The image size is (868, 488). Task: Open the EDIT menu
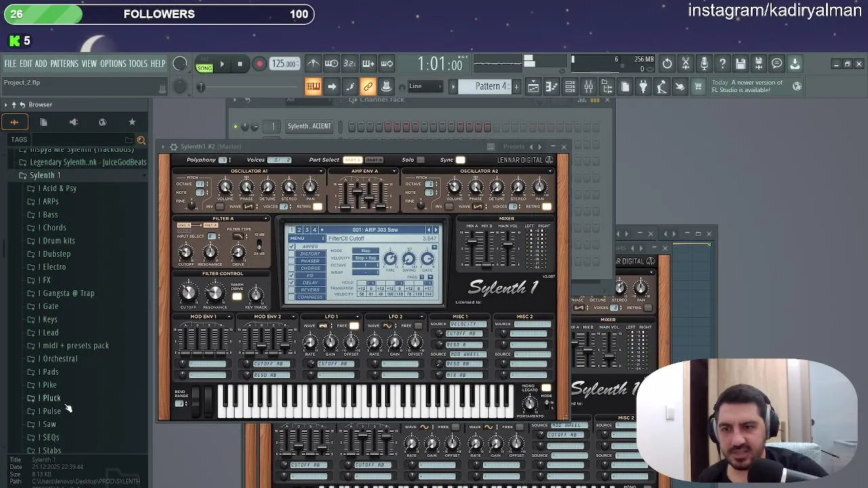[26, 64]
